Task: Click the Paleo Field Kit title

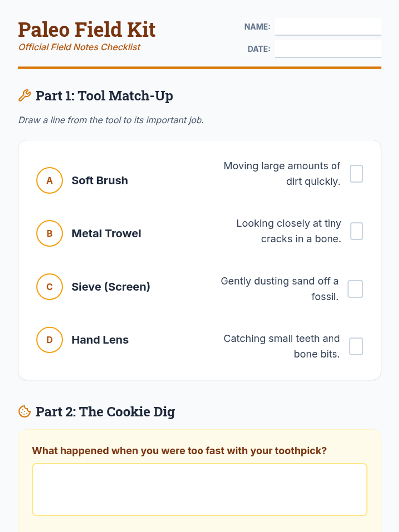Action: pyautogui.click(x=86, y=29)
